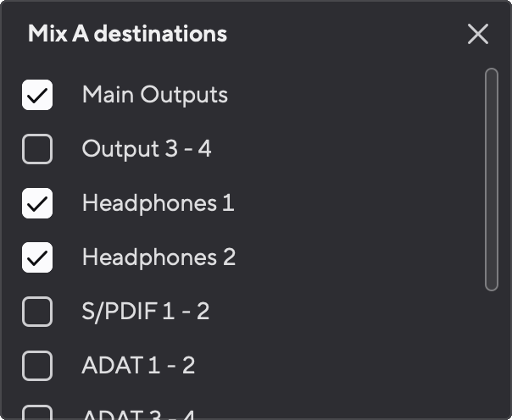Click empty header space left of close button
The height and width of the screenshot is (420, 512).
356,34
